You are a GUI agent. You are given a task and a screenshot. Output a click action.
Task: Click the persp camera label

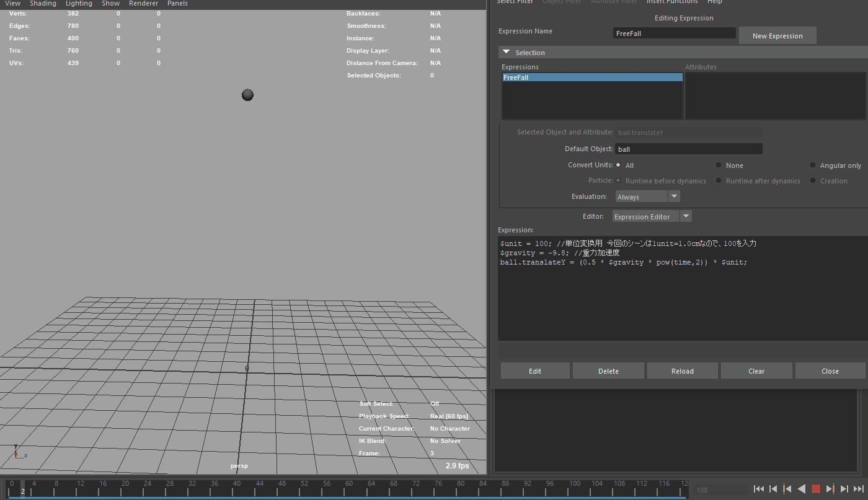click(x=239, y=466)
